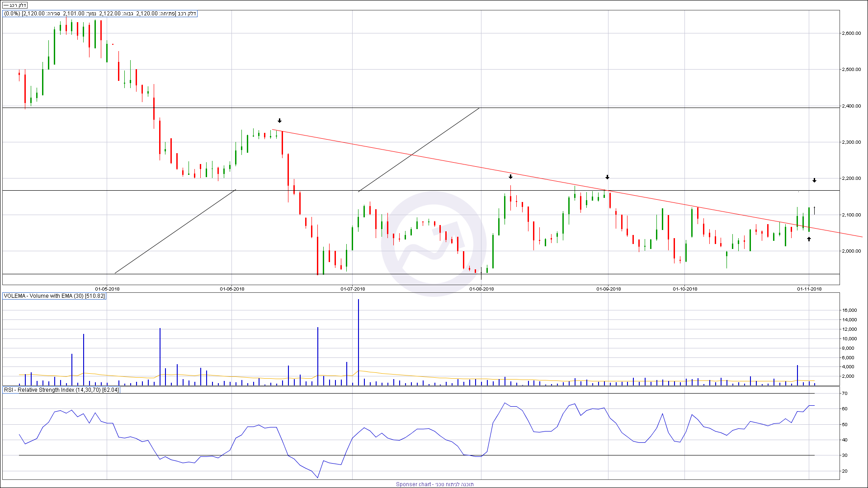Click the VOLEMA volume indicator label
This screenshot has height=488, width=868.
[54, 296]
